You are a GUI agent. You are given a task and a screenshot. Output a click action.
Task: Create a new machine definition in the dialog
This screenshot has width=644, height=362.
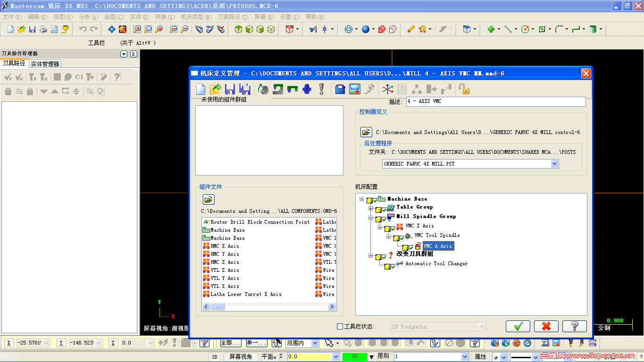coord(201,89)
